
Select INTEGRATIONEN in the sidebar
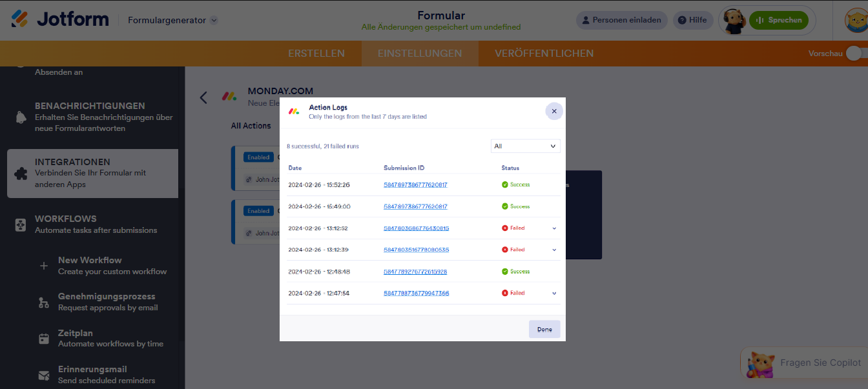coord(92,173)
